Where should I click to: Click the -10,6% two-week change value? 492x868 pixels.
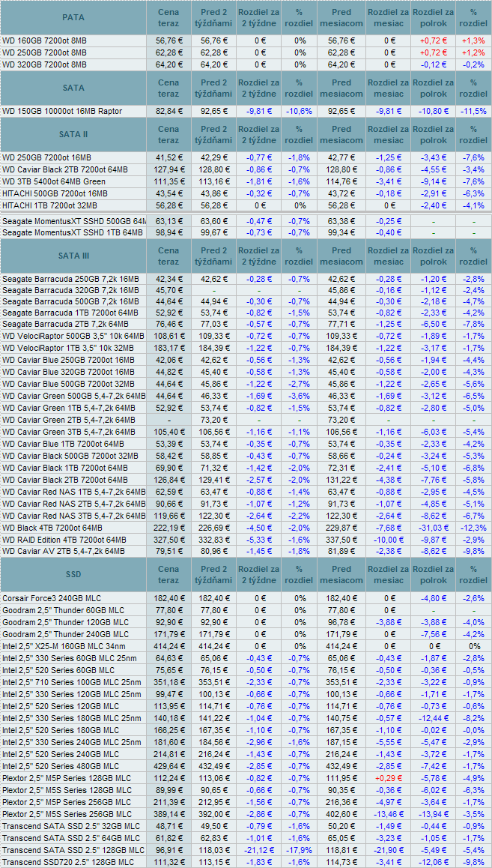pos(299,111)
